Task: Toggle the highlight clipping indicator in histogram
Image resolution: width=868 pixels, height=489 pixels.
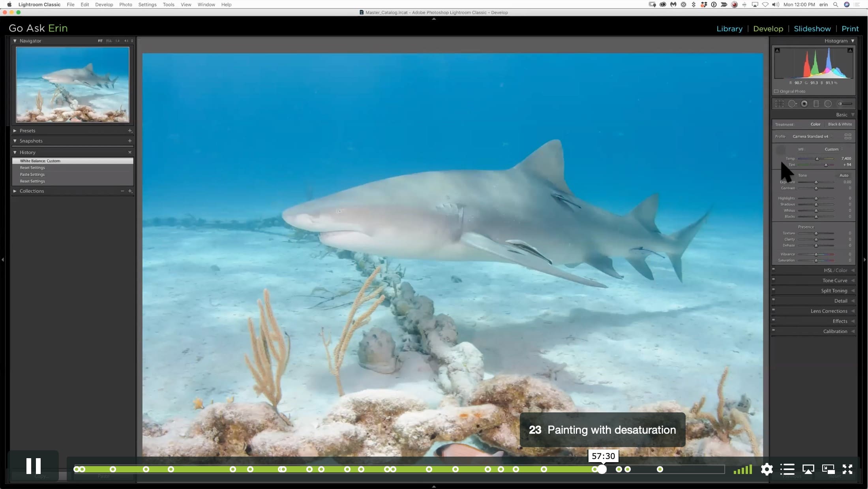Action: pos(850,50)
